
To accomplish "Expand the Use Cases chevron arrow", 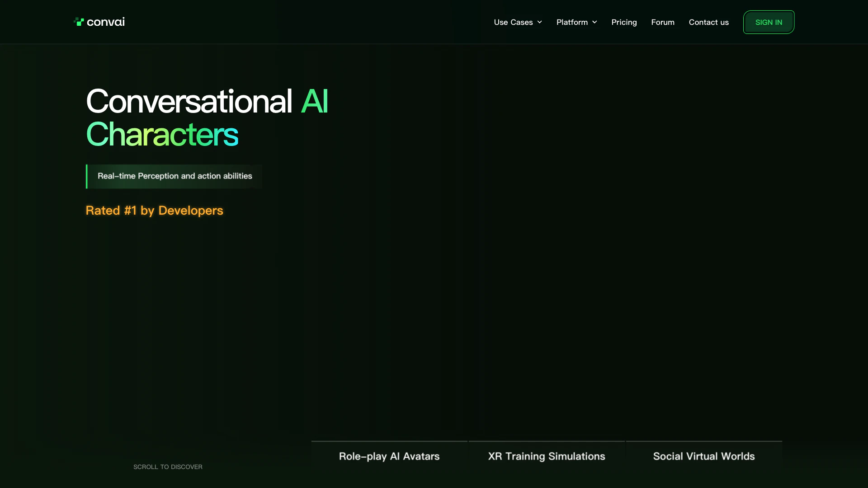I will coord(539,22).
